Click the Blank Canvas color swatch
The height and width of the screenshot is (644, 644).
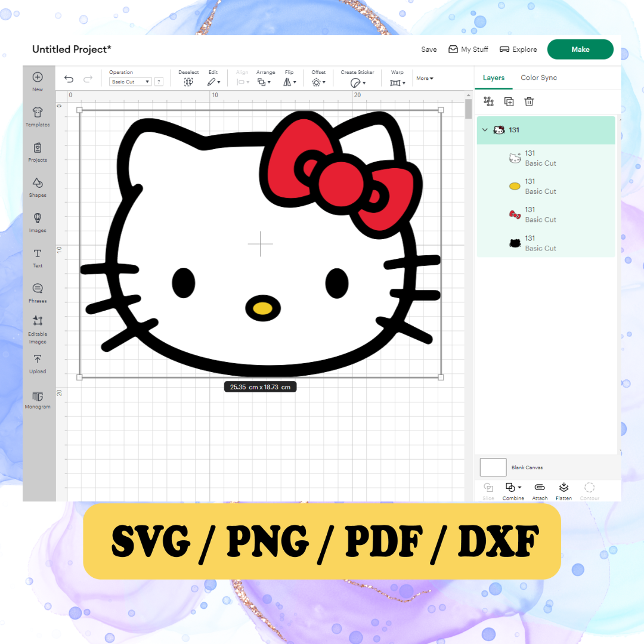click(493, 467)
